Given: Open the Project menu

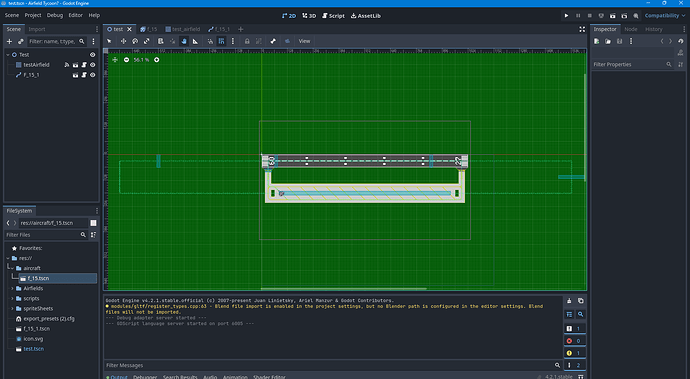Looking at the screenshot, I should click(33, 15).
